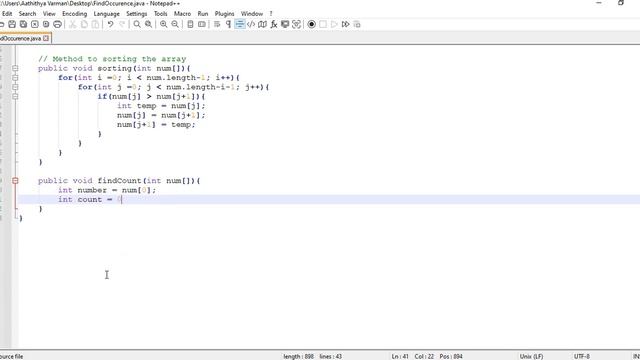Click the '// Method to sorting the array' comment
Screen dimensions: 640x360
click(112, 59)
